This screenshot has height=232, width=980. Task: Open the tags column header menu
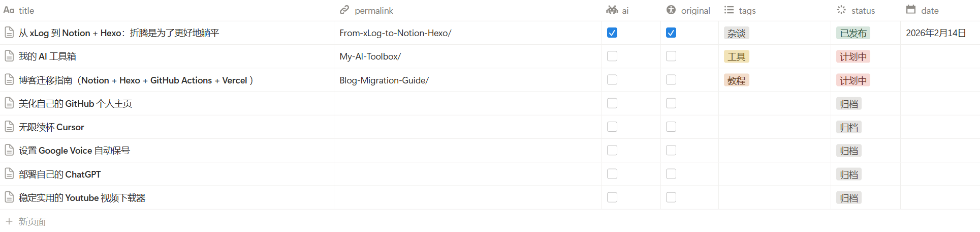point(746,10)
